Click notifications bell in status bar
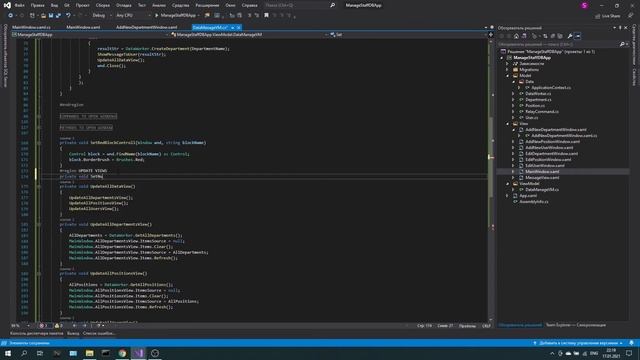This screenshot has width=640, height=360. tap(631, 343)
